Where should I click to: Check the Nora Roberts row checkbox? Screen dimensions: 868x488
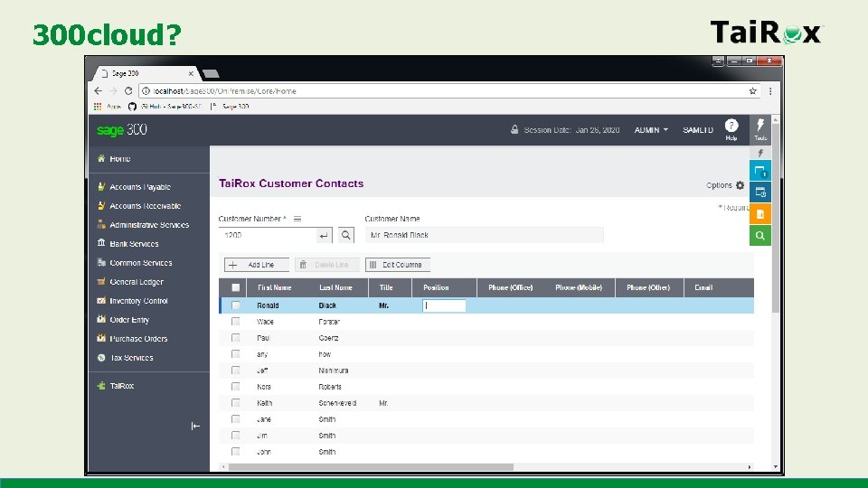click(x=235, y=386)
